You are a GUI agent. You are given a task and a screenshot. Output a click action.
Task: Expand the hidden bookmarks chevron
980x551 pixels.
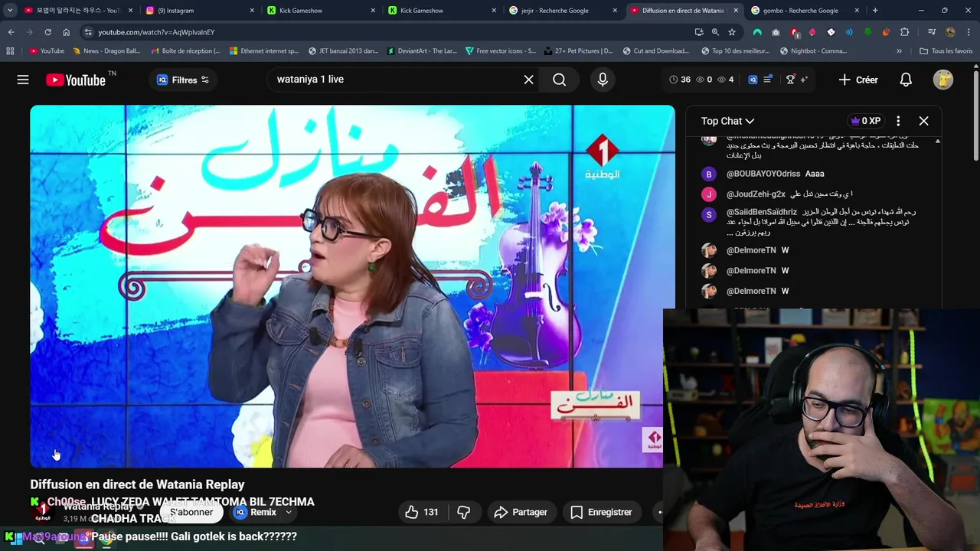click(x=899, y=51)
